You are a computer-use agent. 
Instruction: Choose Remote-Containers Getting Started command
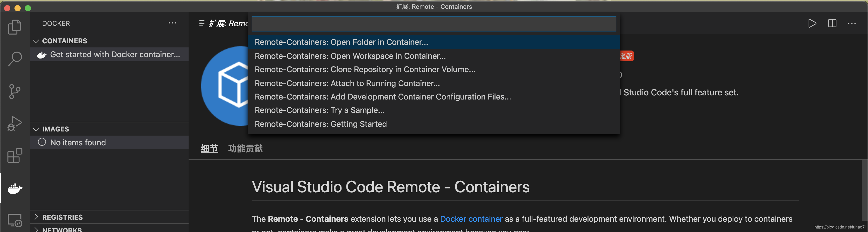(x=434, y=124)
